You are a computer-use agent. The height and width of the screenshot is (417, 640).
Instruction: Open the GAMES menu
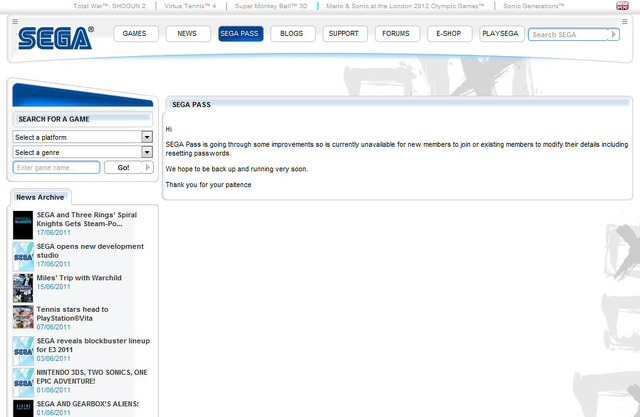pos(136,33)
